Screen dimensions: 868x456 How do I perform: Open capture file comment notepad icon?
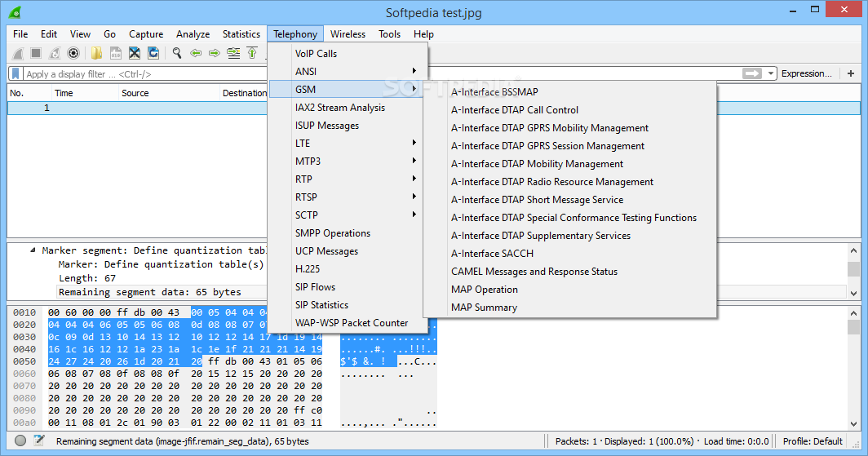tap(39, 441)
